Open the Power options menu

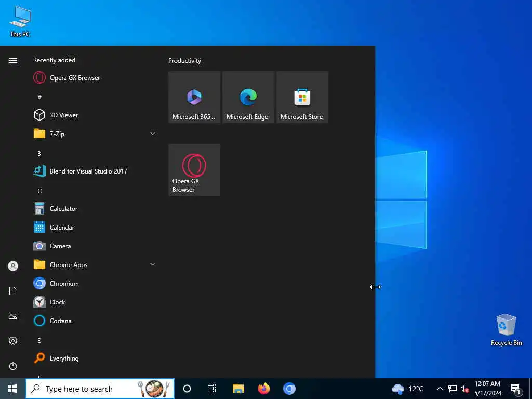pyautogui.click(x=13, y=366)
